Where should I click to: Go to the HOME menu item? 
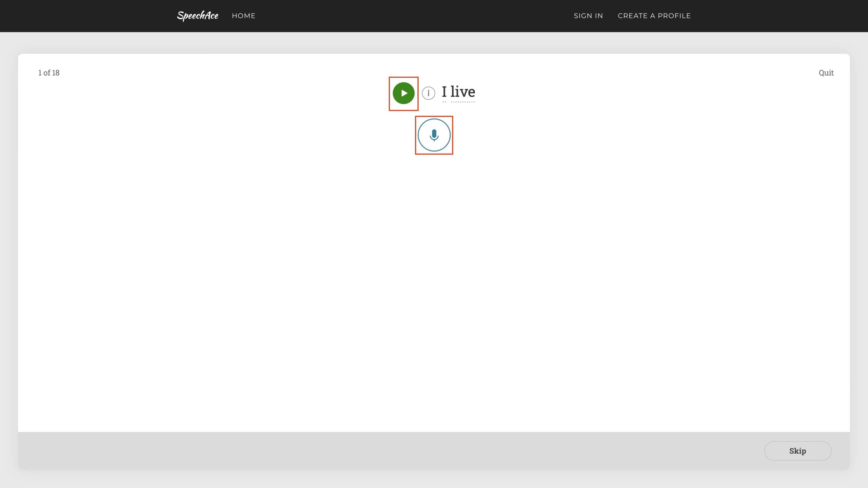(x=243, y=16)
